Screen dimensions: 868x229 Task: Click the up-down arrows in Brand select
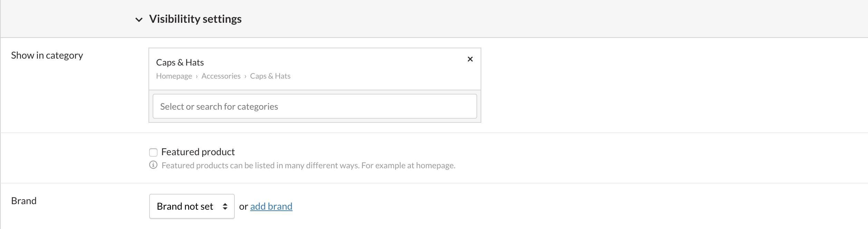[x=225, y=206]
